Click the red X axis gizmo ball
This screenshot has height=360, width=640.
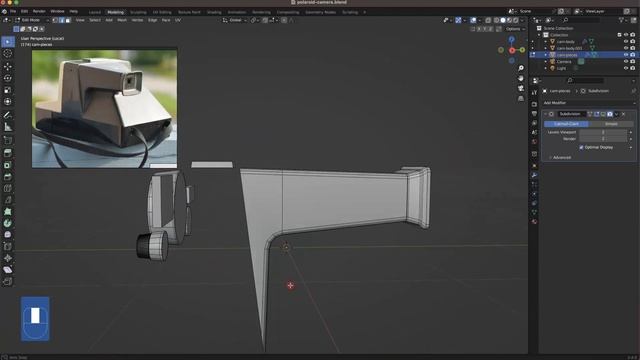512,50
